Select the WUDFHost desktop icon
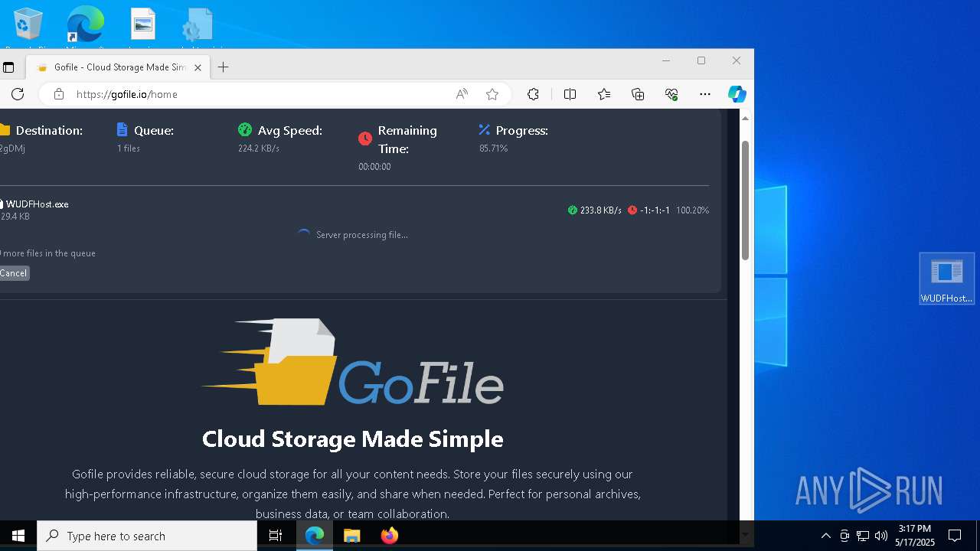 [x=947, y=279]
